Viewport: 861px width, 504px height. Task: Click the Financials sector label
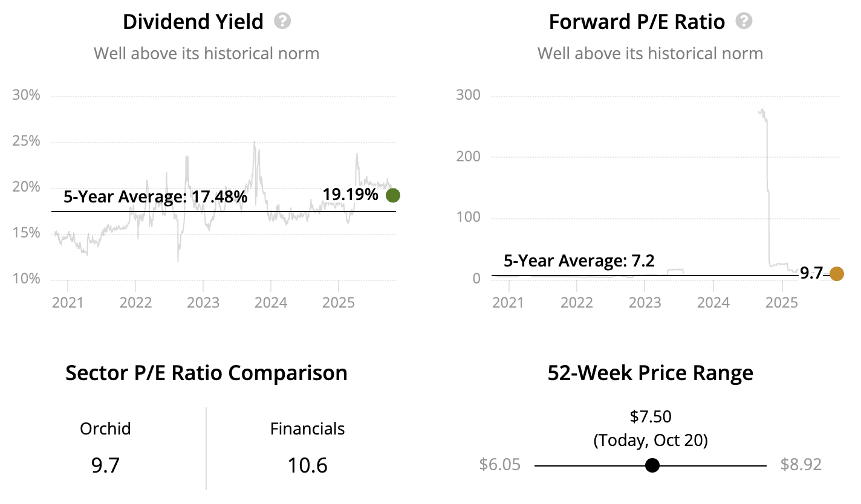point(307,429)
